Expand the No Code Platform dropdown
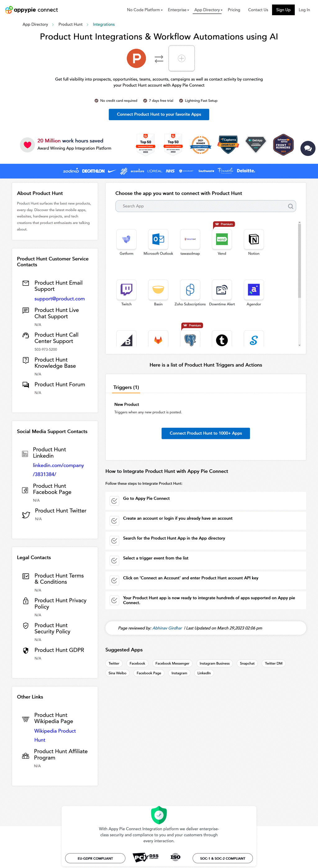Image resolution: width=318 pixels, height=868 pixels. (144, 10)
